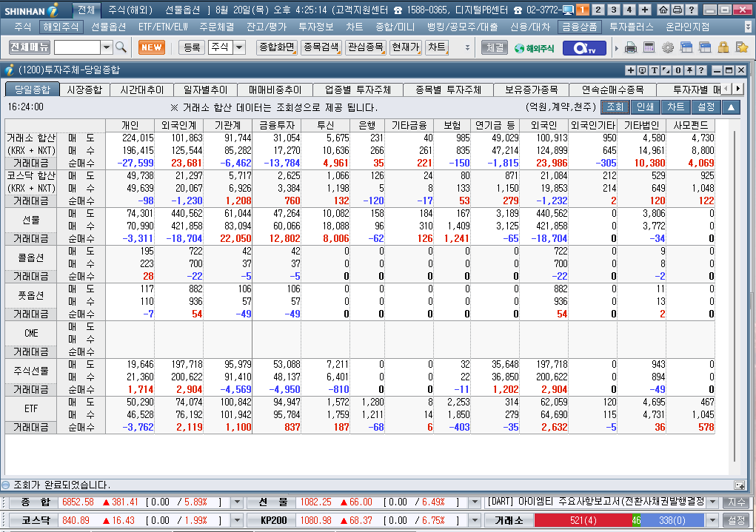Click the 체결 toolbar button
The height and width of the screenshot is (532, 756).
(495, 47)
